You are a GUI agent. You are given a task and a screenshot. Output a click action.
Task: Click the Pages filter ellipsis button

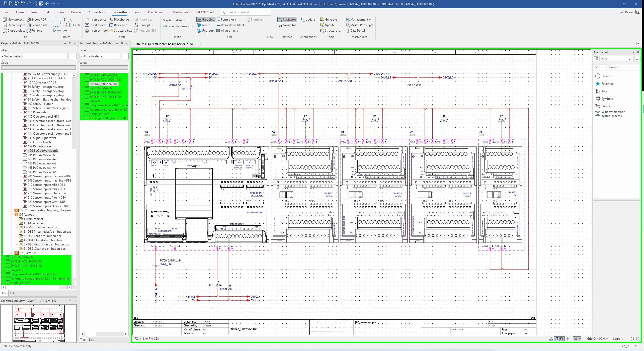pos(73,56)
